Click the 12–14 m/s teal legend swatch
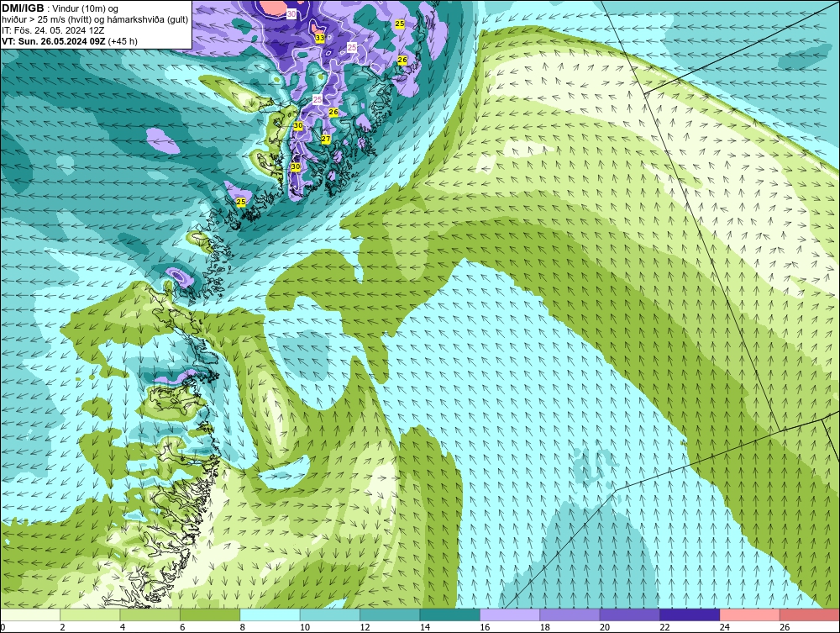This screenshot has width=840, height=633. click(x=390, y=615)
